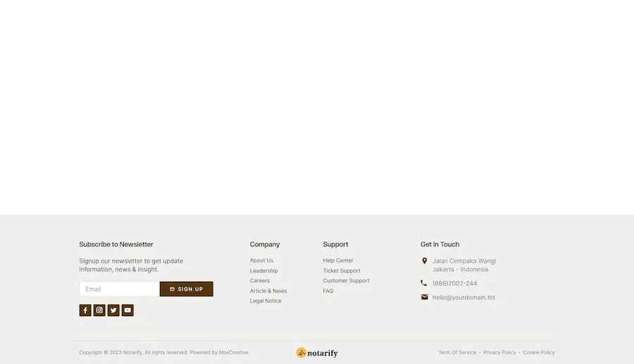Screen dimensions: 634x364
Task: Click the Notarify logo in footer
Action: (317, 353)
